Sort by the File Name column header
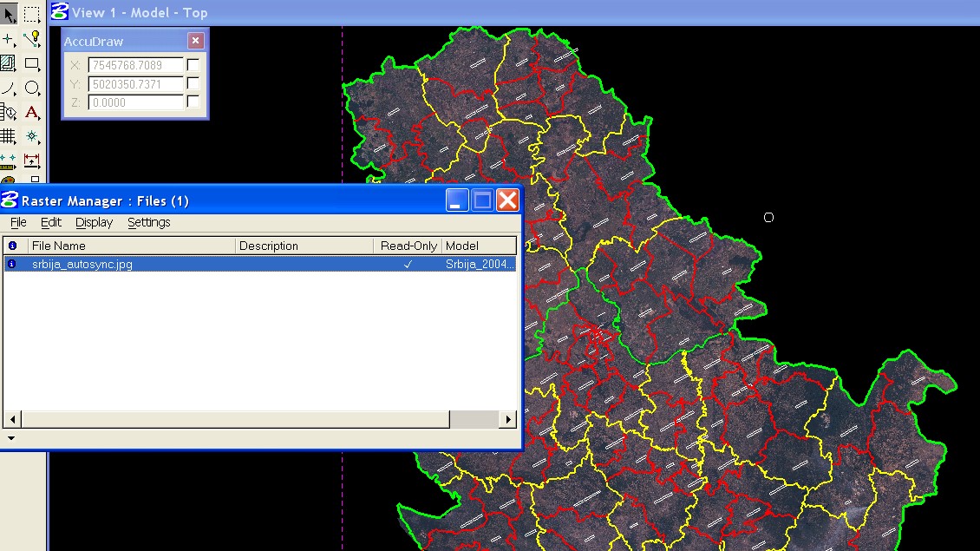The image size is (980, 551). (x=131, y=246)
